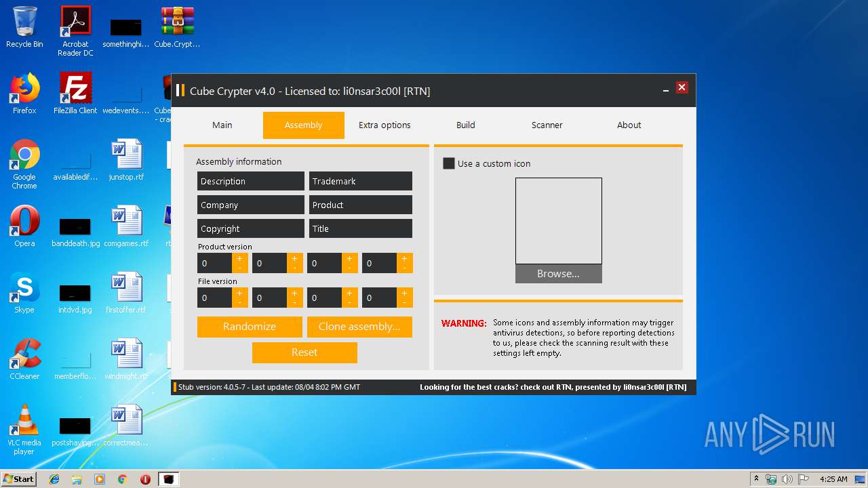Select banddeath.jpg image file

75,232
